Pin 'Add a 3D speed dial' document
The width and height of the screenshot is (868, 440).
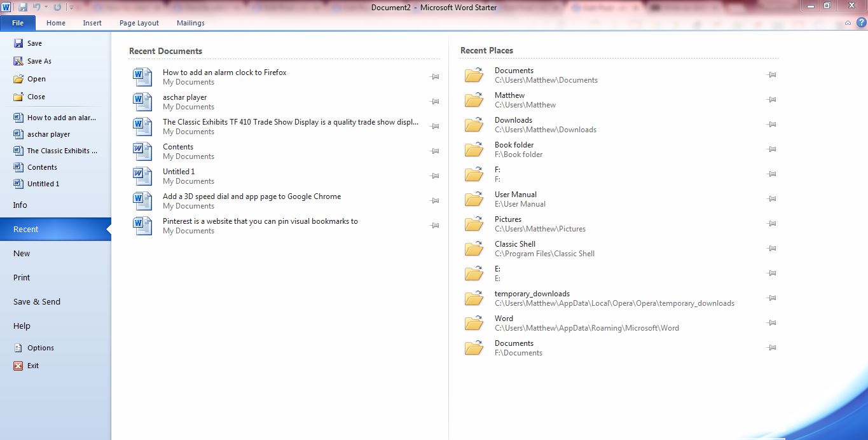tap(435, 201)
